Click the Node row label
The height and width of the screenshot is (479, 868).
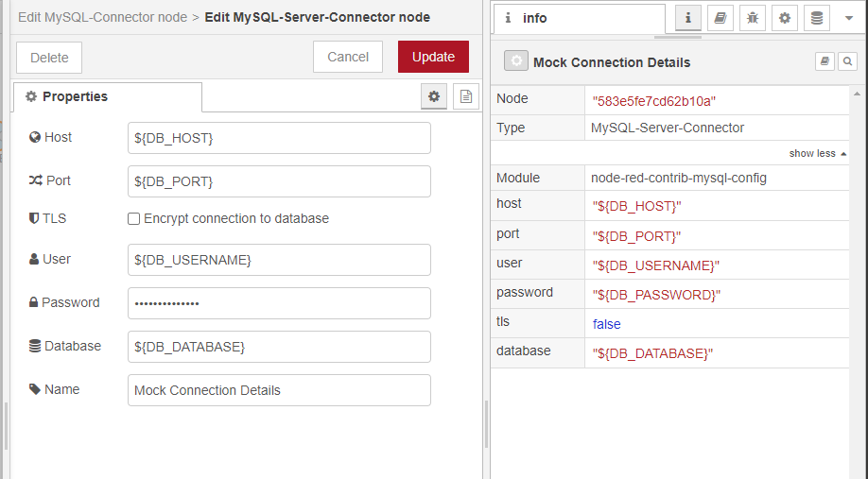(x=512, y=98)
